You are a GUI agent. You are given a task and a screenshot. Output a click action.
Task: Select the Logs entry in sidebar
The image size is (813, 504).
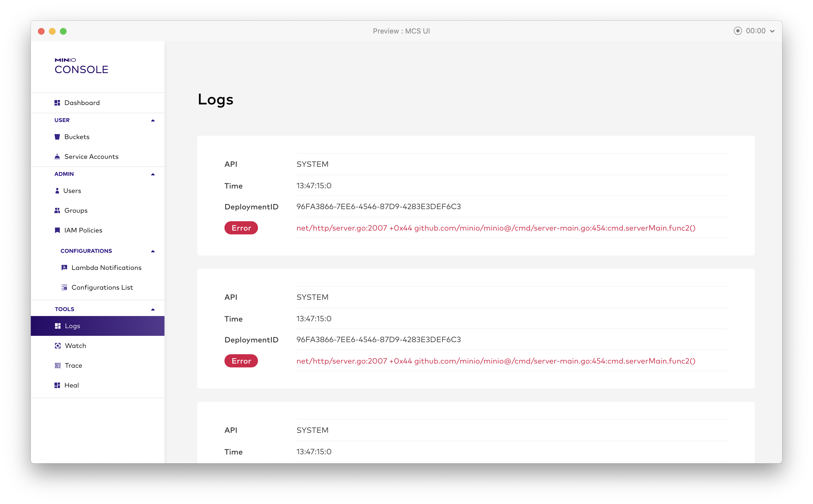point(72,326)
